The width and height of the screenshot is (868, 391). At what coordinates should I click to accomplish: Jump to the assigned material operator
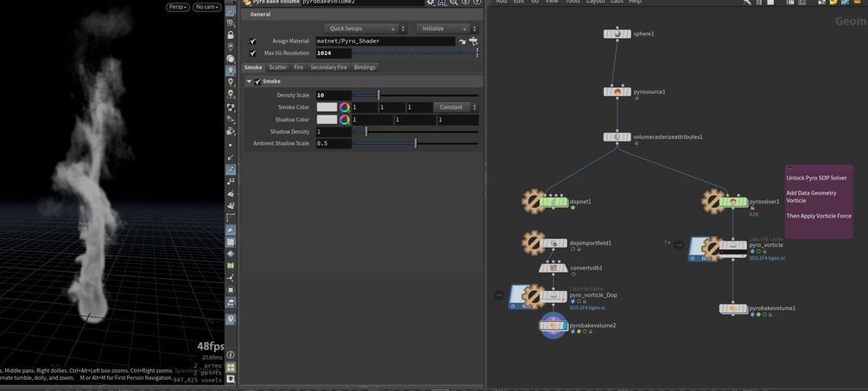[x=462, y=41]
